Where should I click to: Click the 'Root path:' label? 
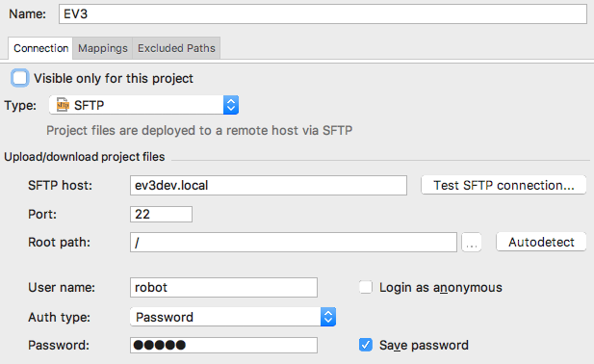(59, 243)
